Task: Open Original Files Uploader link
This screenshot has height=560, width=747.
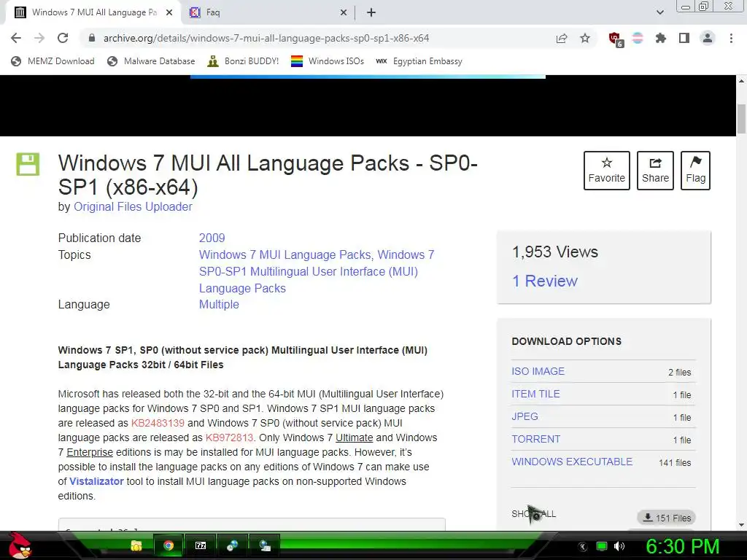Action: pos(133,206)
